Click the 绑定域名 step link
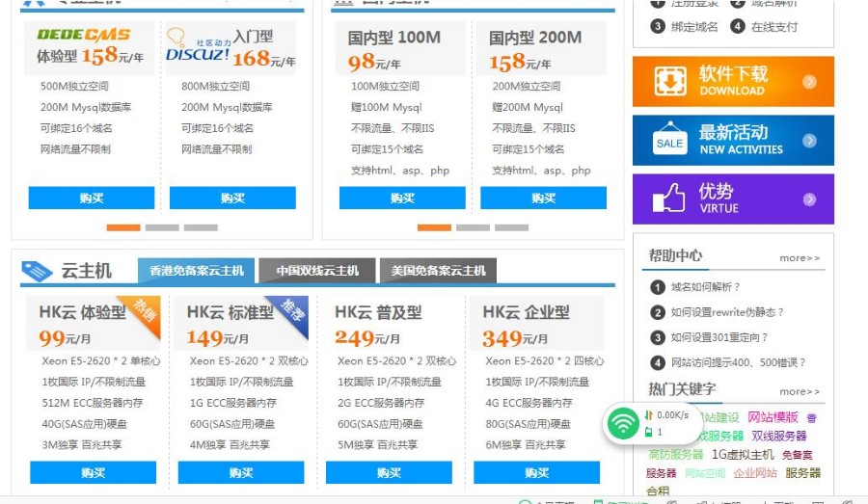 tap(694, 26)
